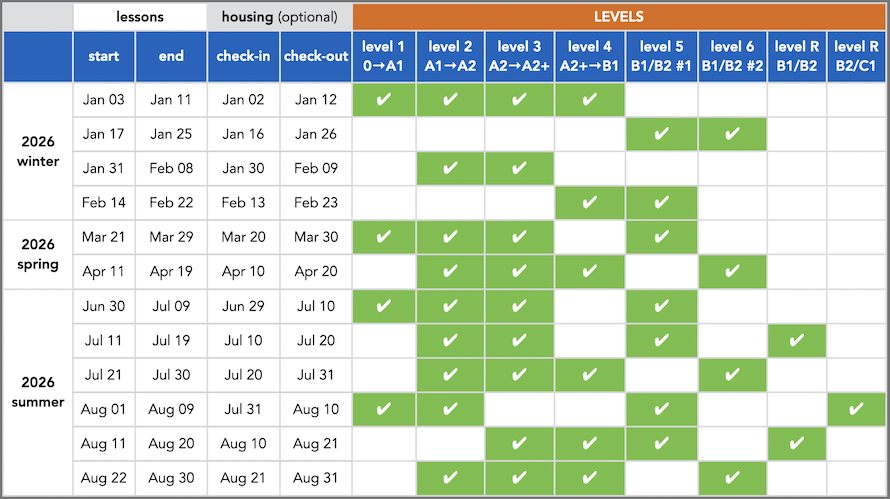The height and width of the screenshot is (499, 890).
Task: Select the lessons header tab
Action: click(x=139, y=17)
